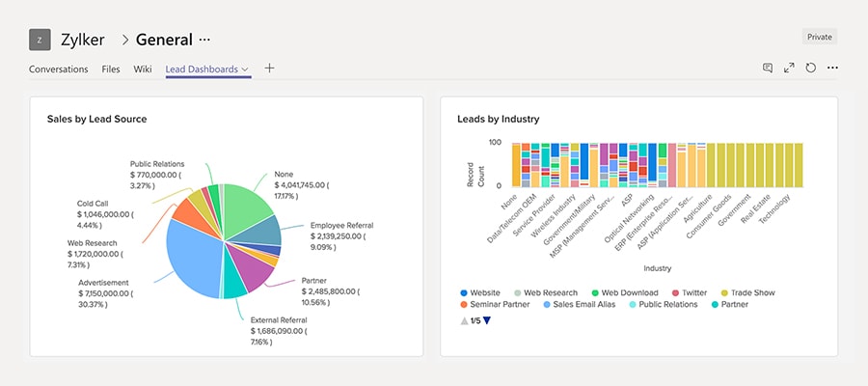Switch to the Conversations tab
The image size is (868, 386).
(x=58, y=69)
